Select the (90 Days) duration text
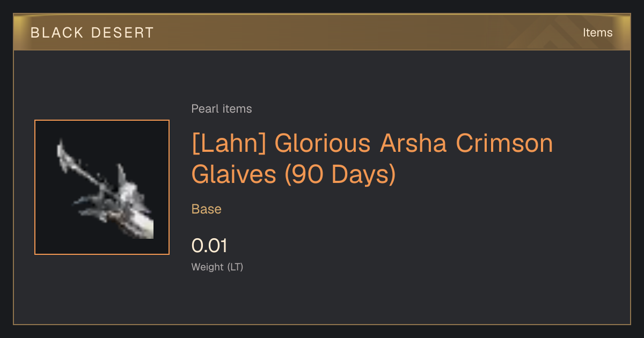The width and height of the screenshot is (644, 338). tap(340, 174)
